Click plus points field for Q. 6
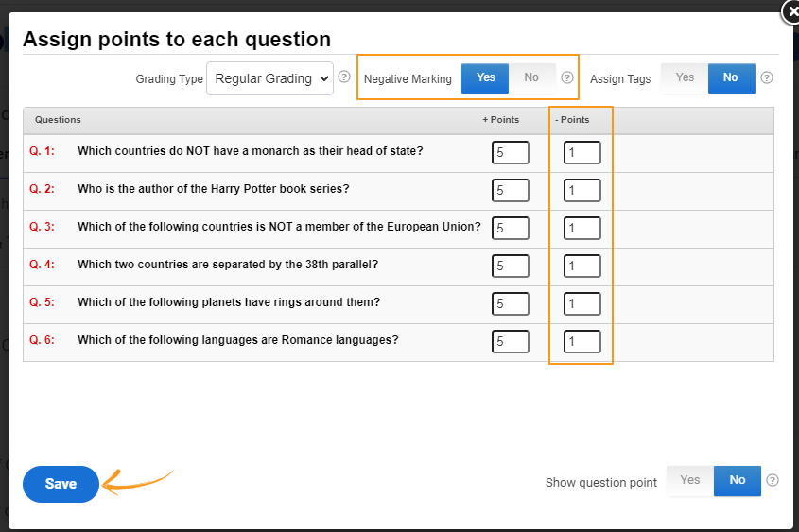Screen dimensions: 799x532 click(510, 341)
